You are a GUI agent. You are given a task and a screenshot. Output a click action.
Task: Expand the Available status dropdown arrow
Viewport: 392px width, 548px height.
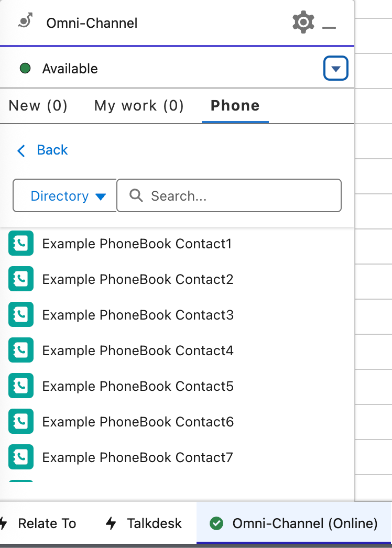point(336,68)
